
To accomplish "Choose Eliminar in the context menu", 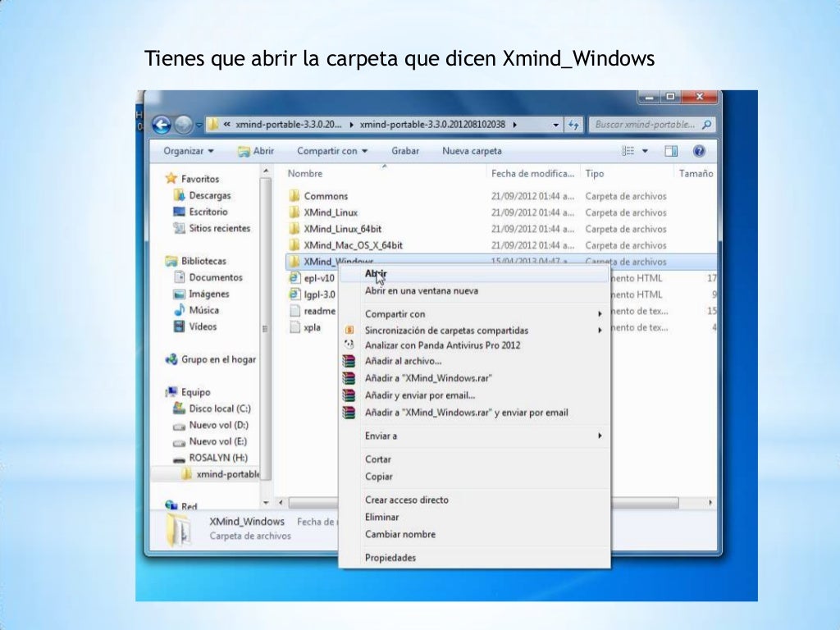I will 475,517.
